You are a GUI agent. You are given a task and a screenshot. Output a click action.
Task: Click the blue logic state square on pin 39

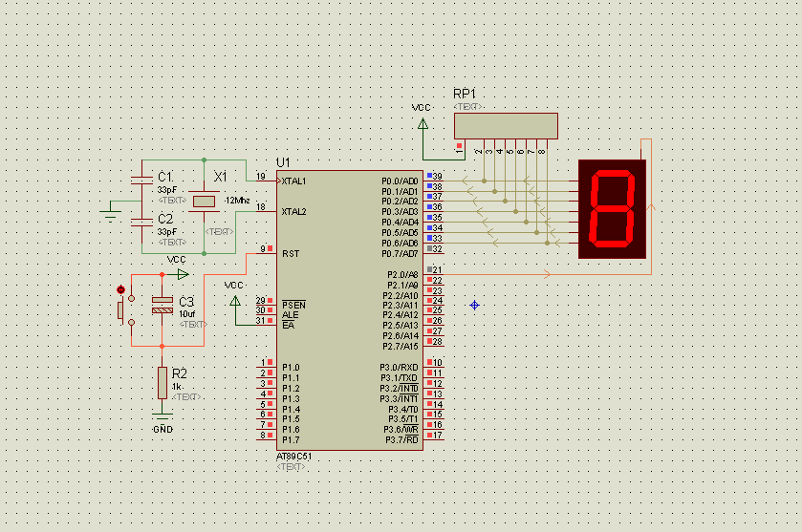(429, 176)
